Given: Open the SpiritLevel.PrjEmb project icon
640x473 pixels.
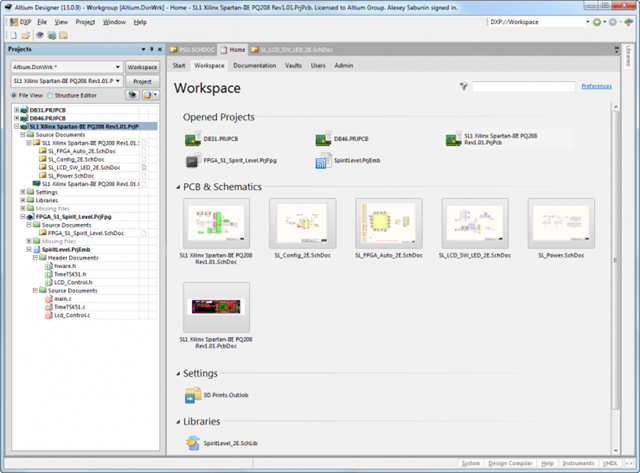Looking at the screenshot, I should click(x=323, y=160).
